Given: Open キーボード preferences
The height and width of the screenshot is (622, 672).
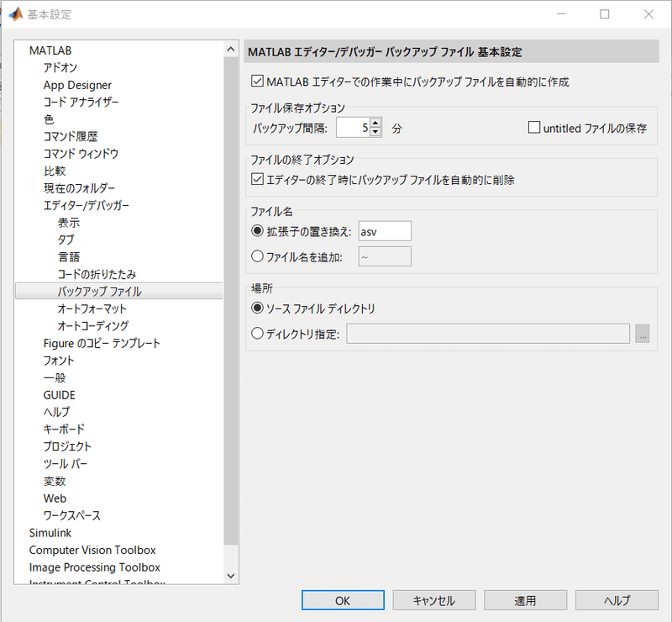Looking at the screenshot, I should pos(64,429).
